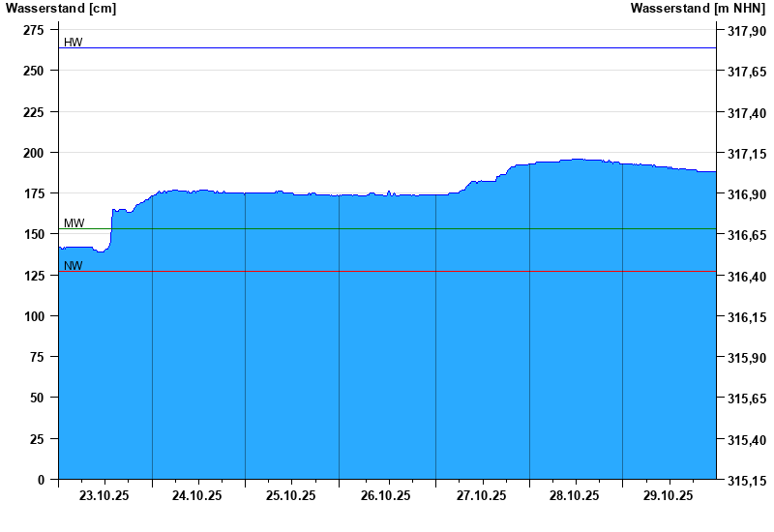Screen dimensions: 774x532
Task: Click the 315,15 tick on right axis
Action: pos(746,480)
